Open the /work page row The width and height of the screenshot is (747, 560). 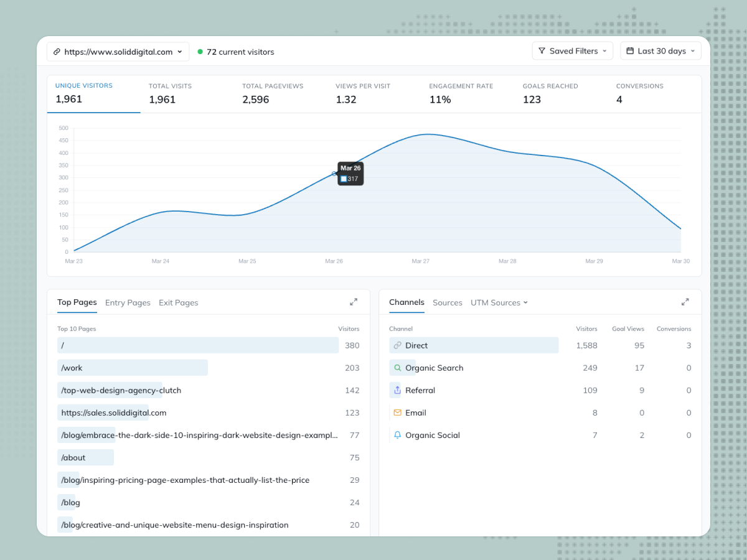209,368
